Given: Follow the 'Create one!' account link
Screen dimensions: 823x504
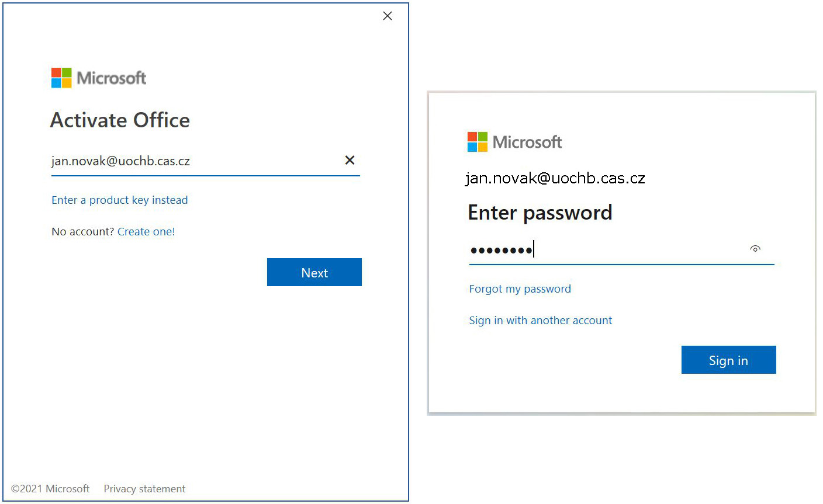Looking at the screenshot, I should 146,232.
